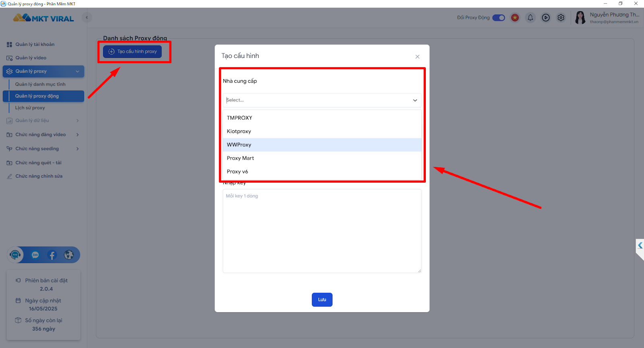Restore the application window
Image resolution: width=644 pixels, height=348 pixels.
point(621,4)
